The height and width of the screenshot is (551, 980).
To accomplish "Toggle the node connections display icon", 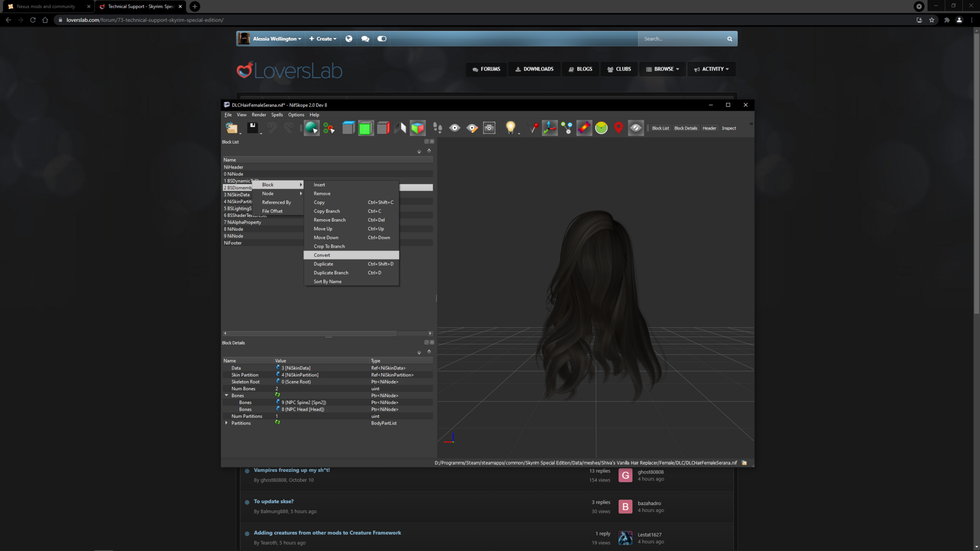I will coord(567,128).
